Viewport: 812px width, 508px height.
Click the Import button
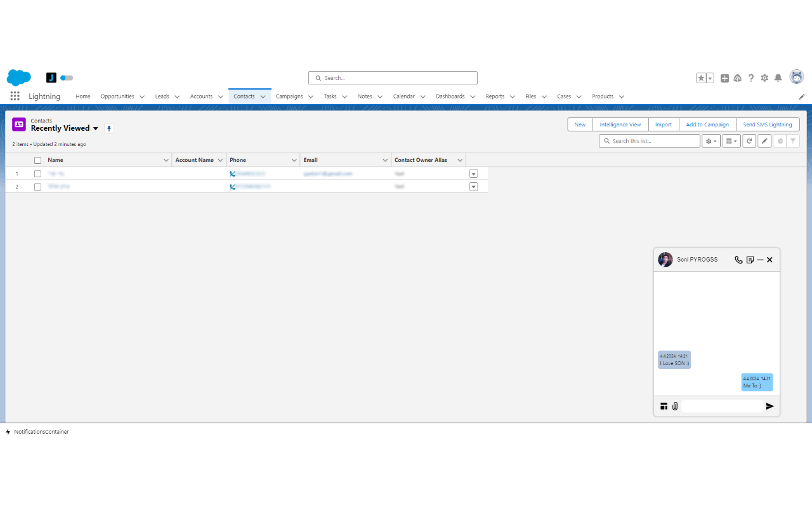tap(664, 124)
